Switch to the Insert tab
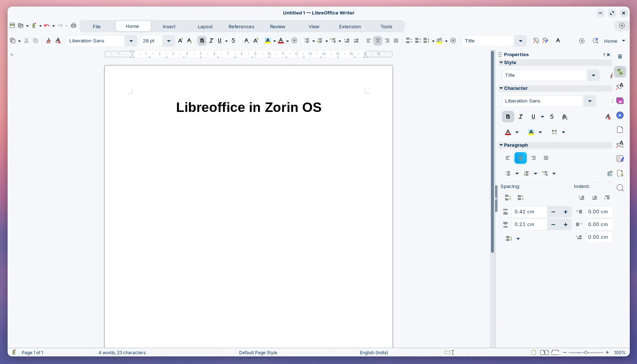Viewport: 637px width, 364px height. tap(169, 26)
